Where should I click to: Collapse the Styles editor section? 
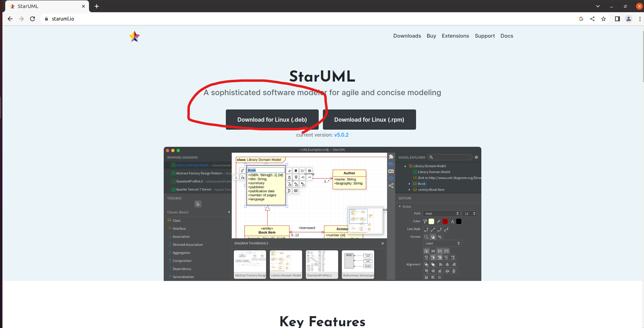coord(400,207)
